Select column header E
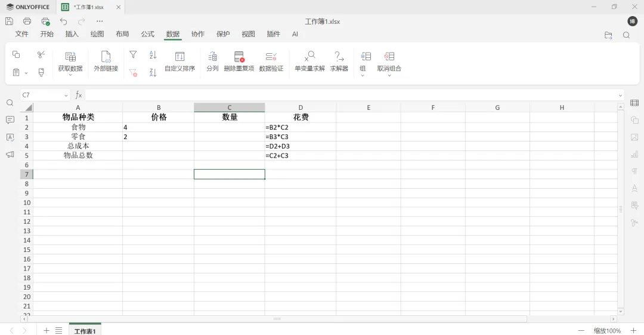 point(369,107)
